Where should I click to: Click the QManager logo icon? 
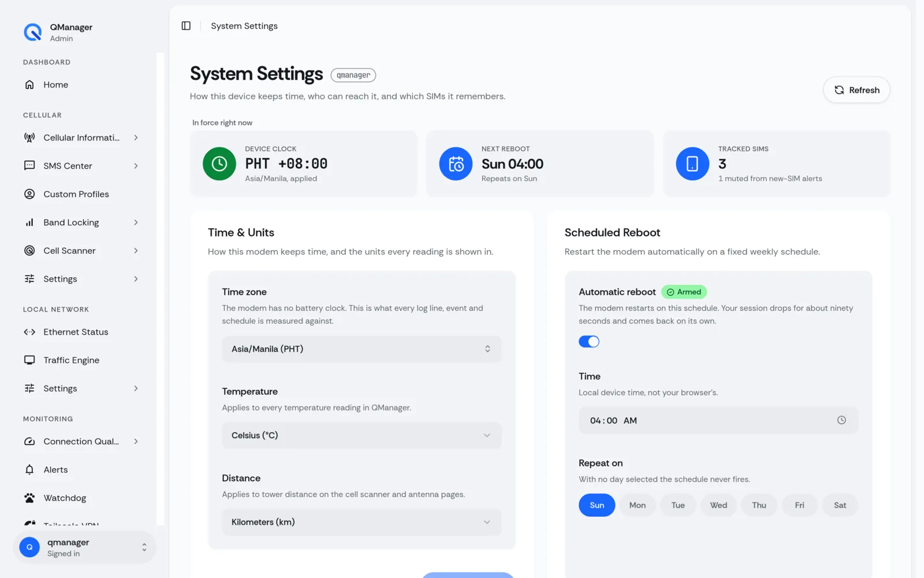pyautogui.click(x=32, y=32)
